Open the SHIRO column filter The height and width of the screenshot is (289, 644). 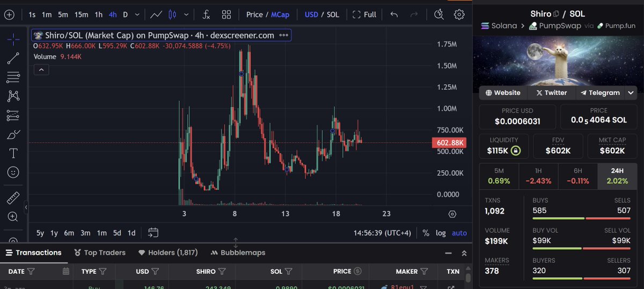pyautogui.click(x=223, y=271)
